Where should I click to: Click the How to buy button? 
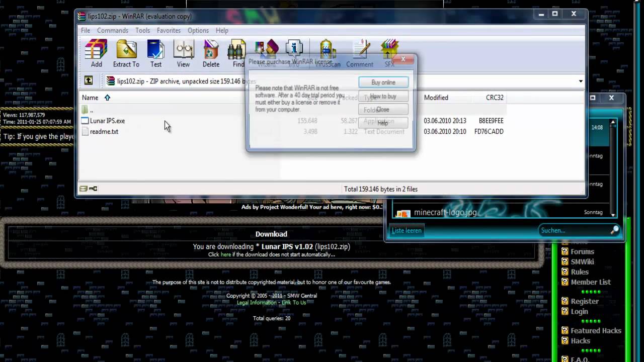(x=383, y=96)
